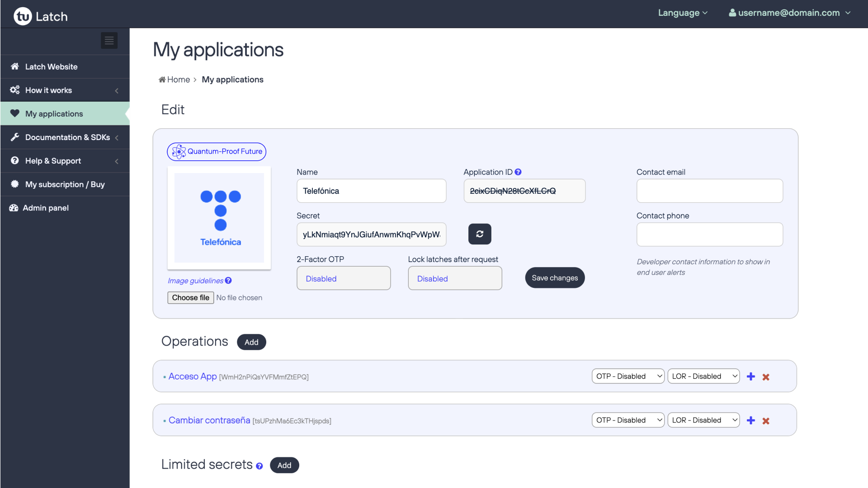Click Save changes button
This screenshot has width=868, height=488.
(x=554, y=278)
